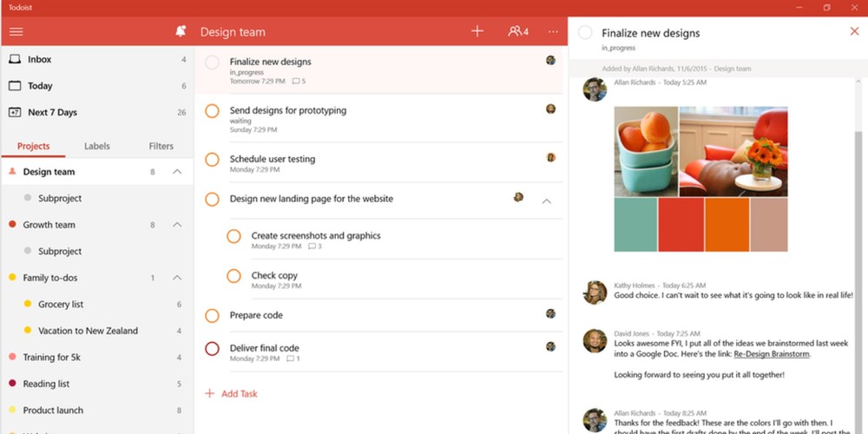The image size is (868, 434).
Task: Complete task Prepare code
Action: click(x=212, y=316)
